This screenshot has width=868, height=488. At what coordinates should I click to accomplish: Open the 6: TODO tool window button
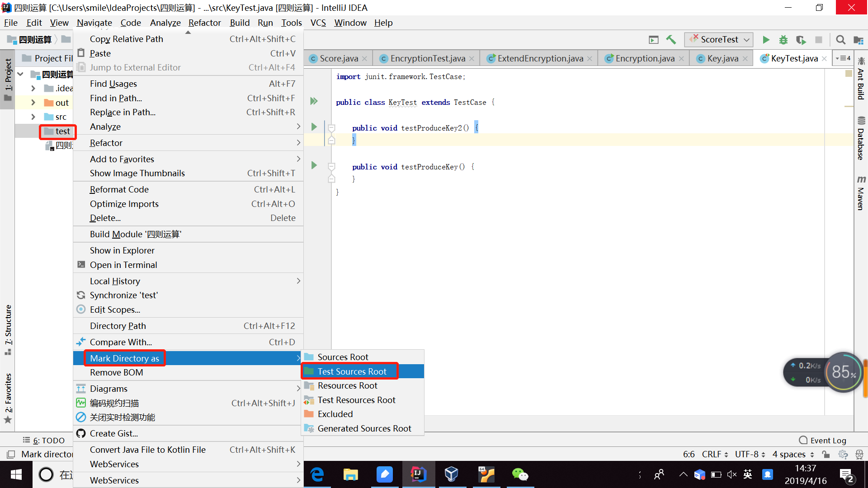44,440
